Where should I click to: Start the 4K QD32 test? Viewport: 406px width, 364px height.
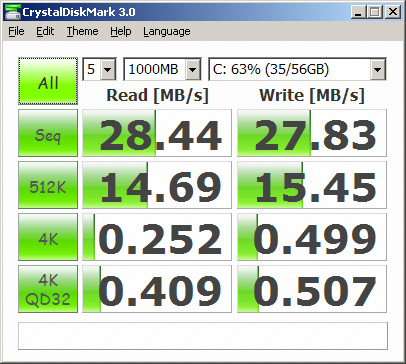48,289
